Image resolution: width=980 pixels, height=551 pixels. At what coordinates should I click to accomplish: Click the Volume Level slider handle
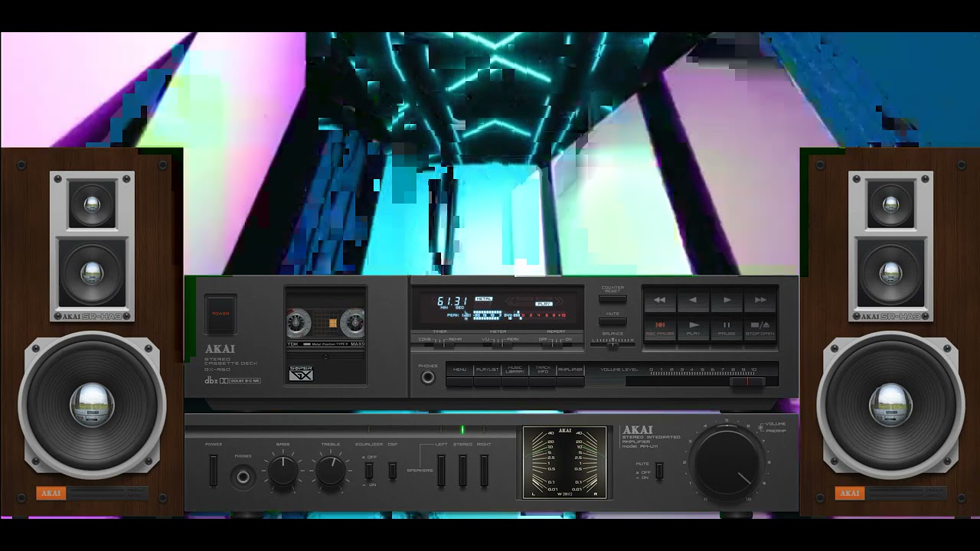pyautogui.click(x=746, y=380)
